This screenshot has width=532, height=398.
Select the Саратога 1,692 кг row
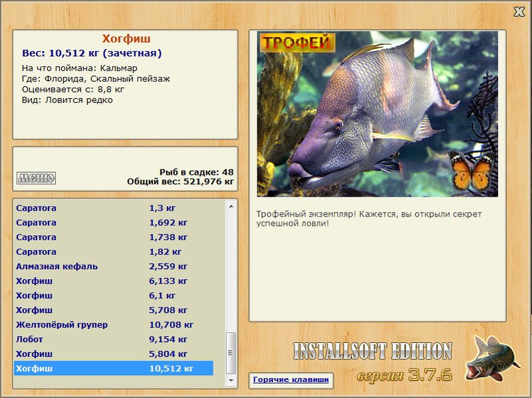tap(114, 223)
